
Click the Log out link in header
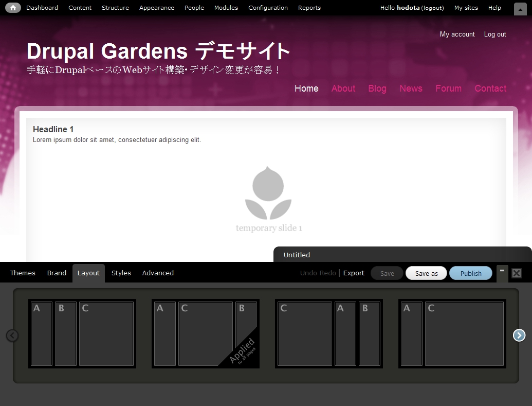[x=494, y=34]
